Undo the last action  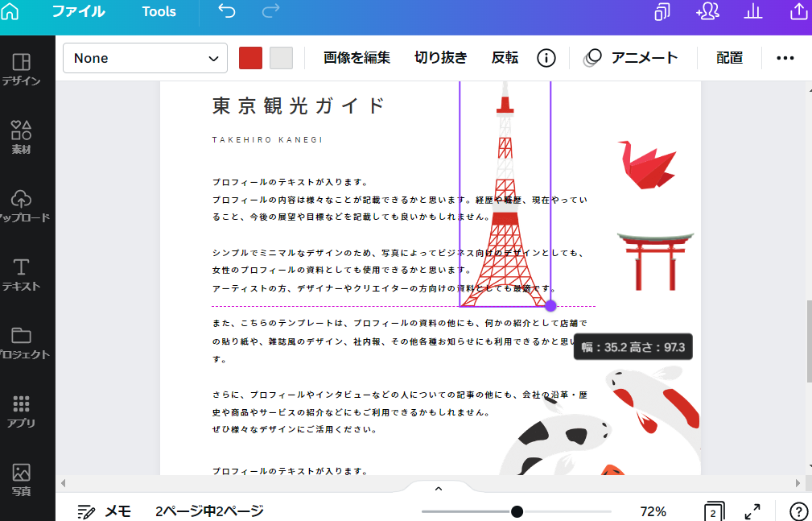[227, 11]
